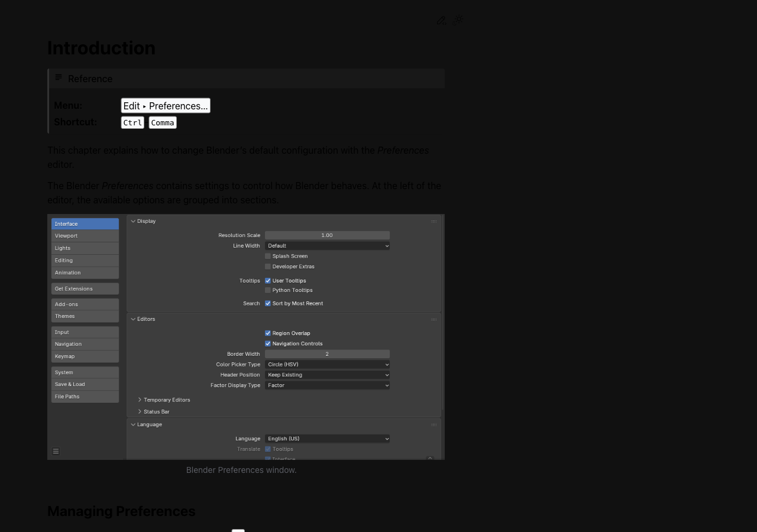This screenshot has height=532, width=757.
Task: Toggle Sort by Most Recent checkbox
Action: point(268,303)
